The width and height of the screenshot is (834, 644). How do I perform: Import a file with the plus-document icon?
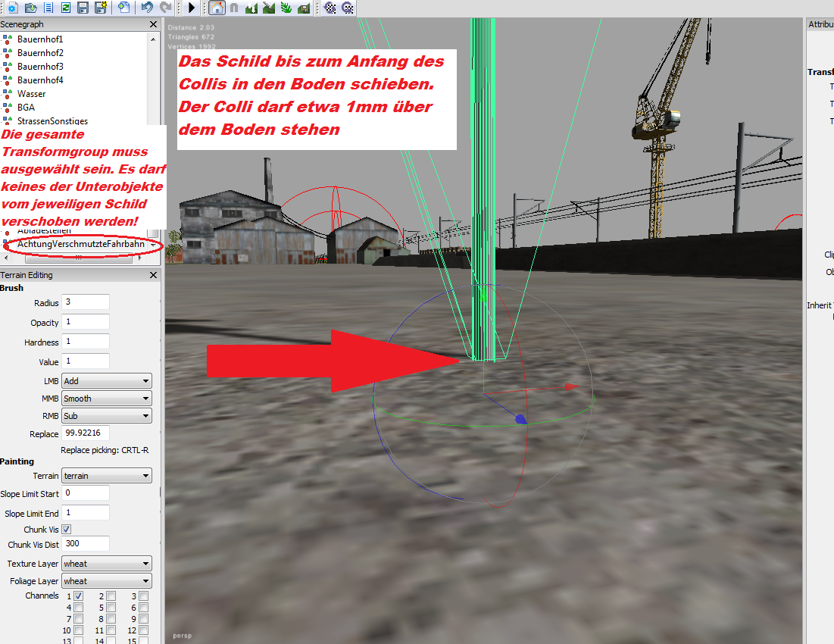(x=124, y=8)
